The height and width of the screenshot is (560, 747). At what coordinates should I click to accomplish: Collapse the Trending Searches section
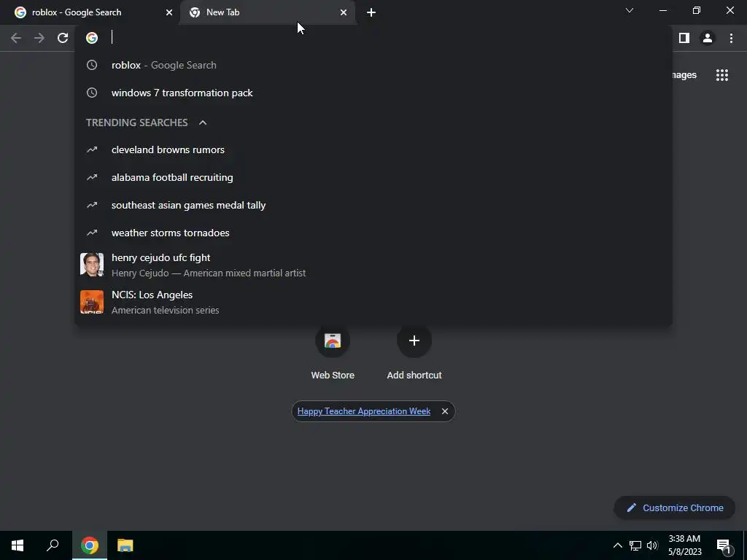tap(203, 122)
